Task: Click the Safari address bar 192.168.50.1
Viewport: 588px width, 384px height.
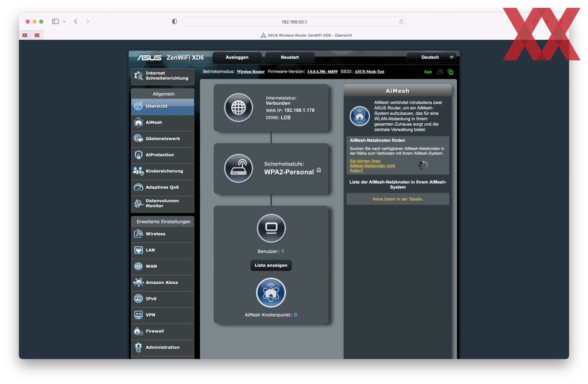Action: click(x=294, y=22)
